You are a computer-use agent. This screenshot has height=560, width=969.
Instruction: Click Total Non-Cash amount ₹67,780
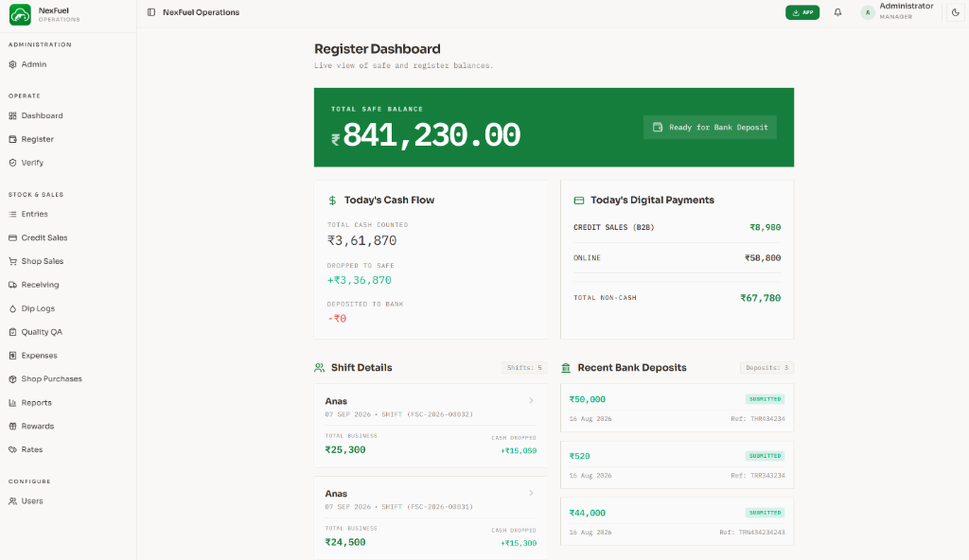click(x=760, y=298)
